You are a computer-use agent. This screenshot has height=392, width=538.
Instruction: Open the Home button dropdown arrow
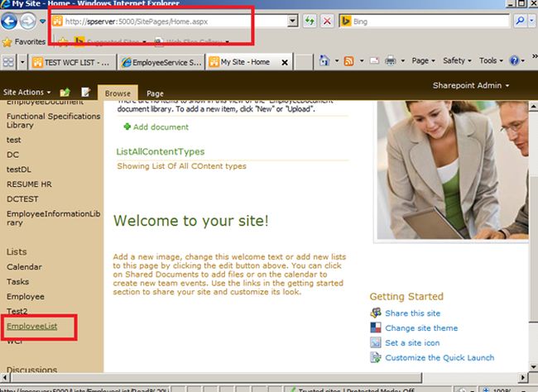point(337,60)
